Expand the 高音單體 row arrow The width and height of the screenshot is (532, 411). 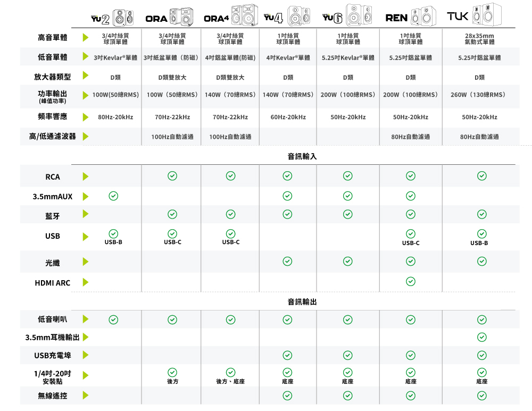pos(85,38)
